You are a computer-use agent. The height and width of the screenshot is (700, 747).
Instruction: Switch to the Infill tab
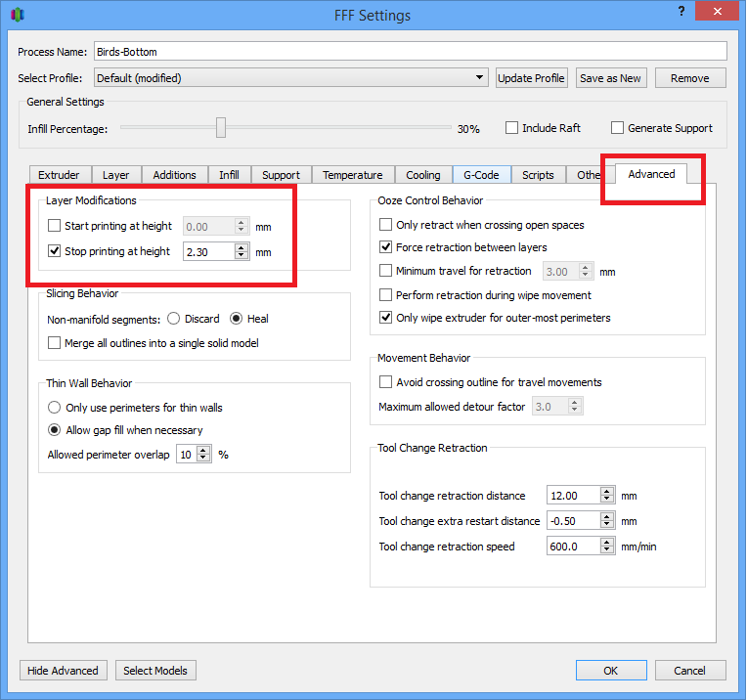(229, 175)
